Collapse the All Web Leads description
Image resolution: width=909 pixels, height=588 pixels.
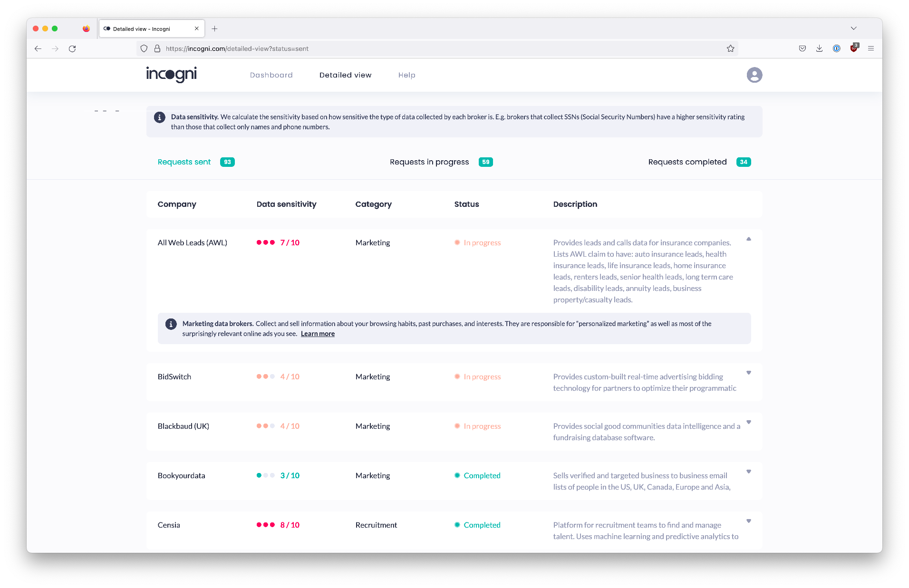749,239
